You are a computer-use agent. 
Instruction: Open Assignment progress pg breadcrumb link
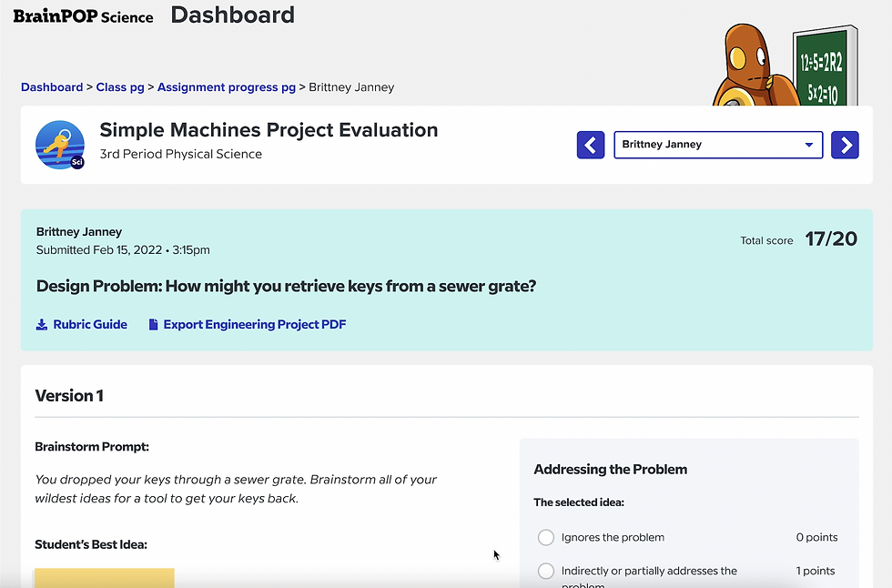[x=227, y=87]
